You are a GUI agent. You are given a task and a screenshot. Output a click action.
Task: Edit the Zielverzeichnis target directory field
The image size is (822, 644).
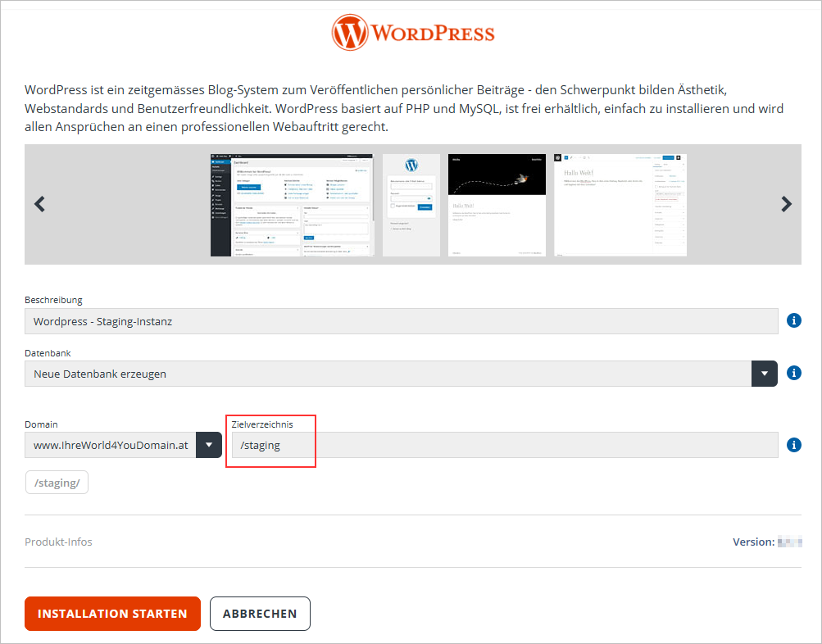click(x=492, y=445)
